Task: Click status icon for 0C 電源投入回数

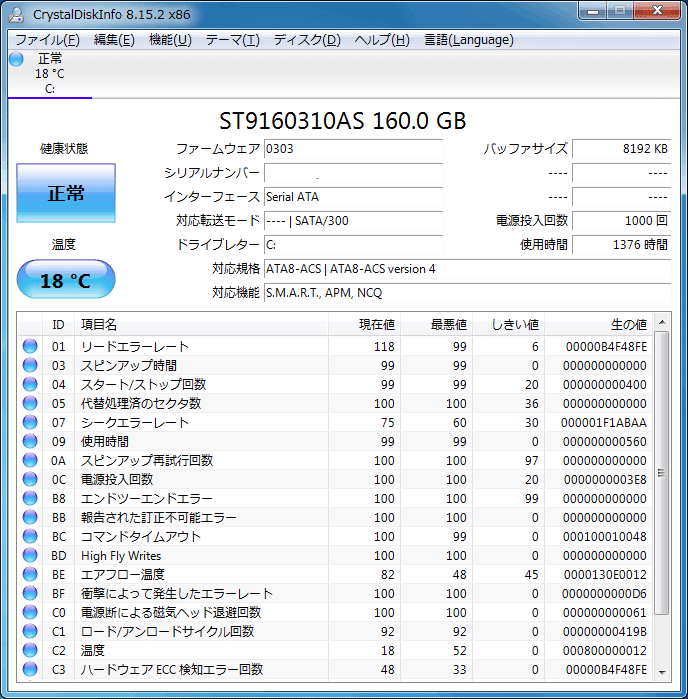Action: 30,479
